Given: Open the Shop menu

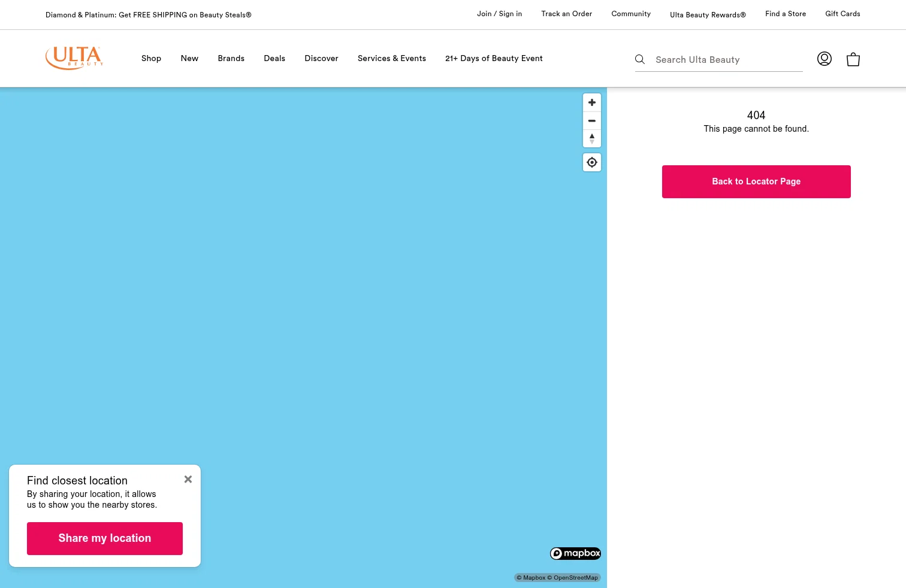Looking at the screenshot, I should (x=151, y=58).
